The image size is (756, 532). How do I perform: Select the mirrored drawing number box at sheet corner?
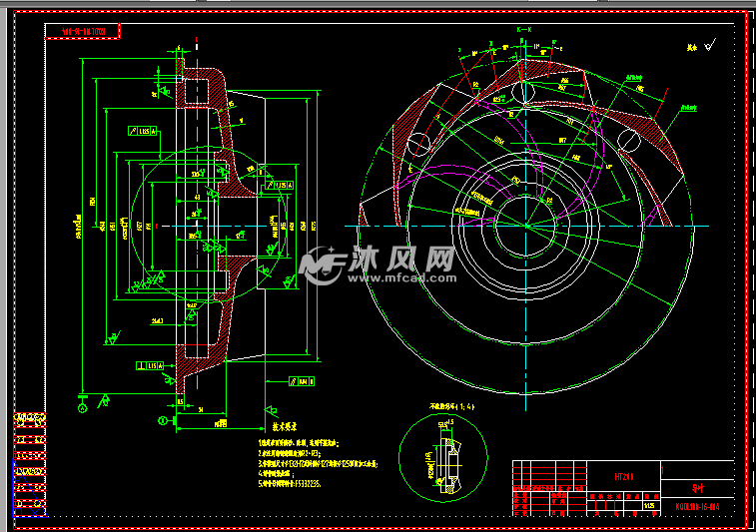(x=83, y=31)
